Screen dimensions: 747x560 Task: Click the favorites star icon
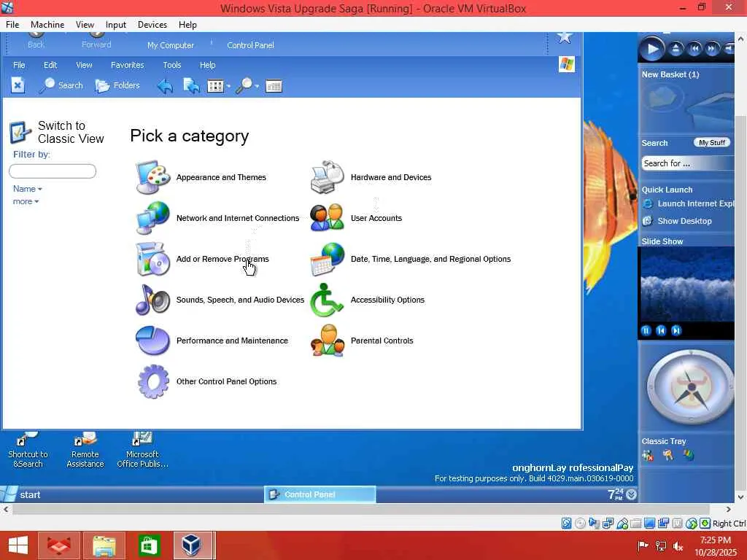[x=565, y=37]
